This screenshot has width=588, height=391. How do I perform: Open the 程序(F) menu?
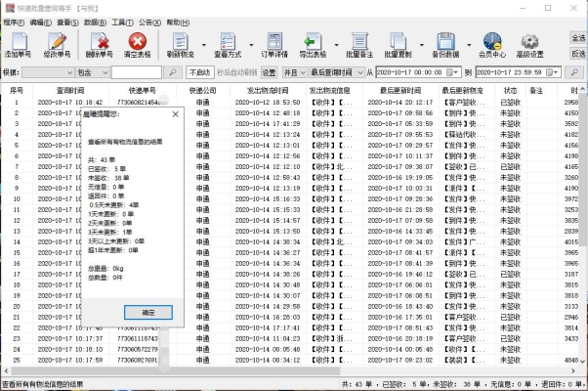pyautogui.click(x=14, y=22)
